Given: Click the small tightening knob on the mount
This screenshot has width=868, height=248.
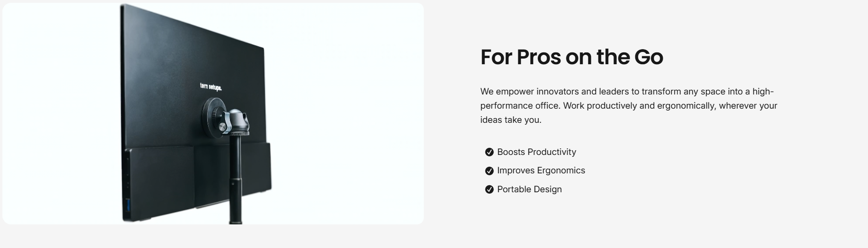Looking at the screenshot, I should coord(222,126).
